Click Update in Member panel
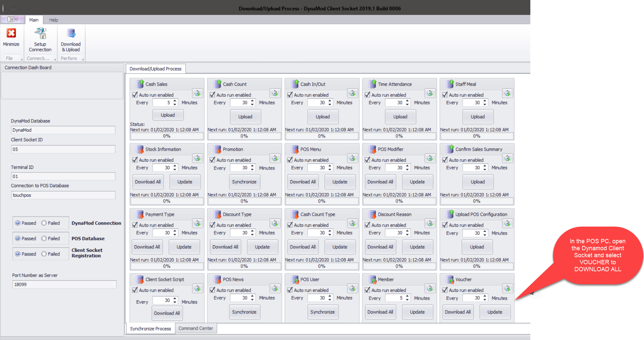Image resolution: width=644 pixels, height=340 pixels. [x=417, y=312]
